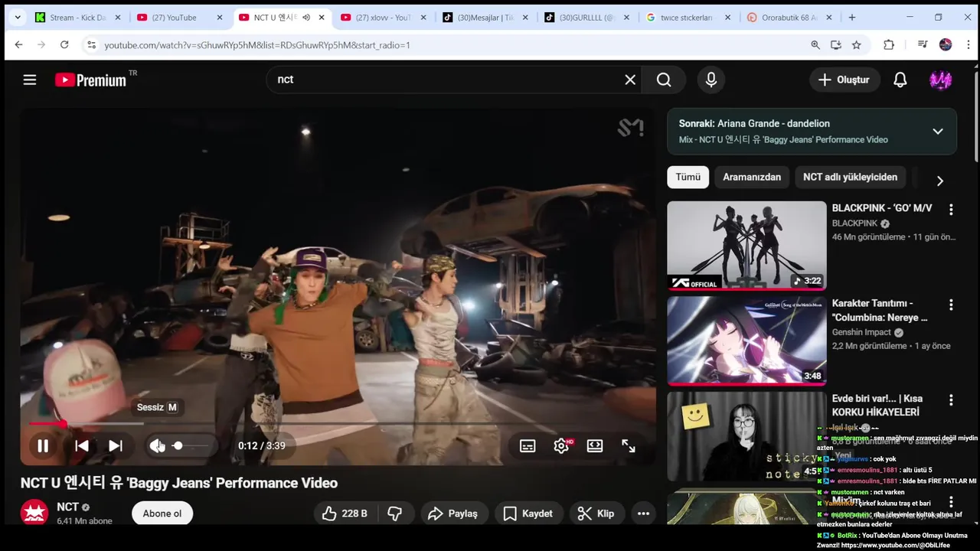The height and width of the screenshot is (551, 980).
Task: Adjust the volume slider
Action: click(190, 445)
